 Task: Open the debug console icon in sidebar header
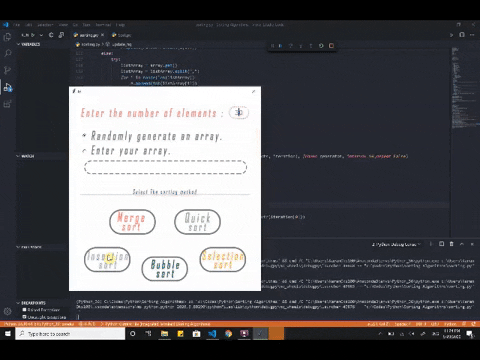point(61,35)
